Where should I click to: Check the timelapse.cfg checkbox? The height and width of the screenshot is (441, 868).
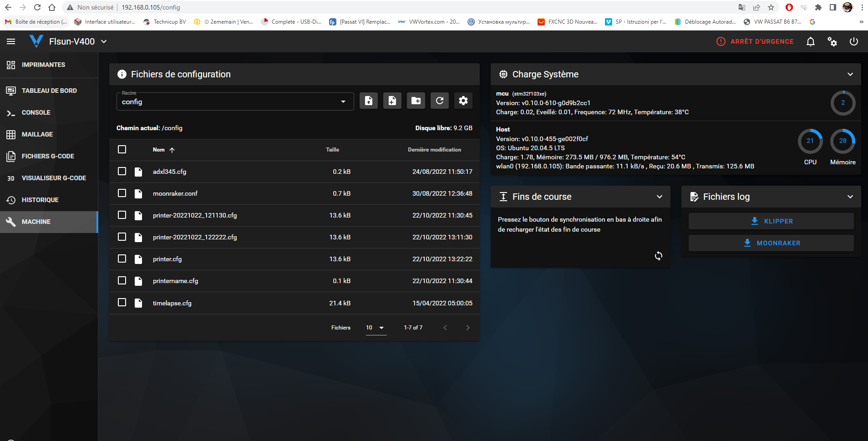(122, 302)
